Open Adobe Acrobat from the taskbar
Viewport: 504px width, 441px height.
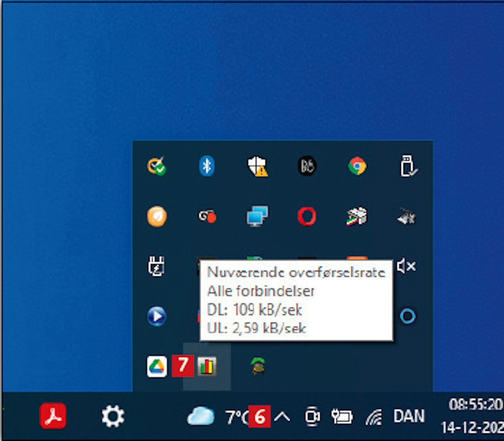tap(53, 416)
